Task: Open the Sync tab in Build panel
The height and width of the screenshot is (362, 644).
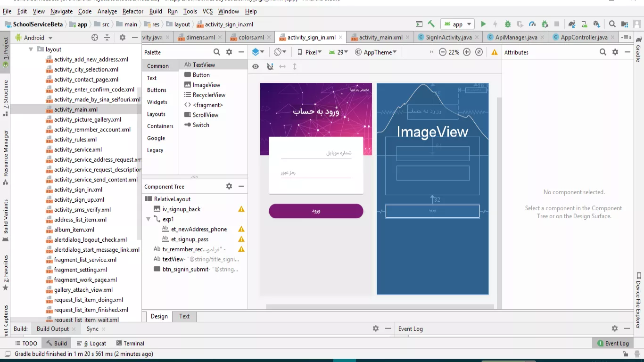Action: tap(93, 329)
